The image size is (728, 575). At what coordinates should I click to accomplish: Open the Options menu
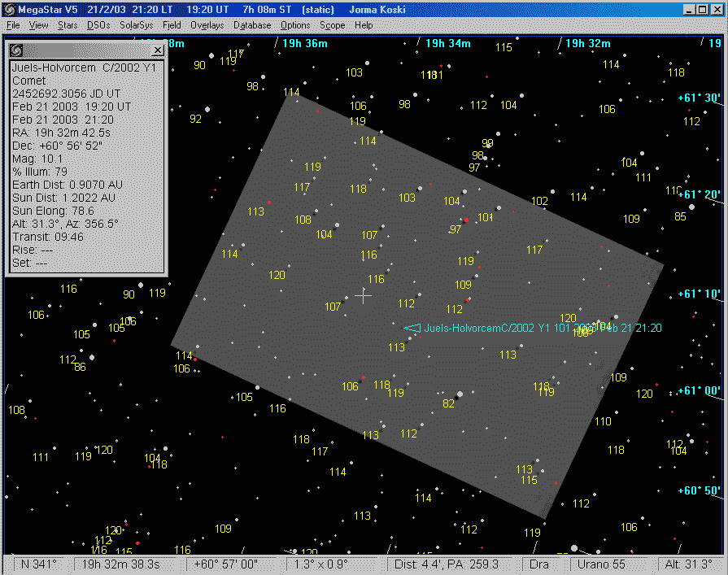(x=294, y=25)
